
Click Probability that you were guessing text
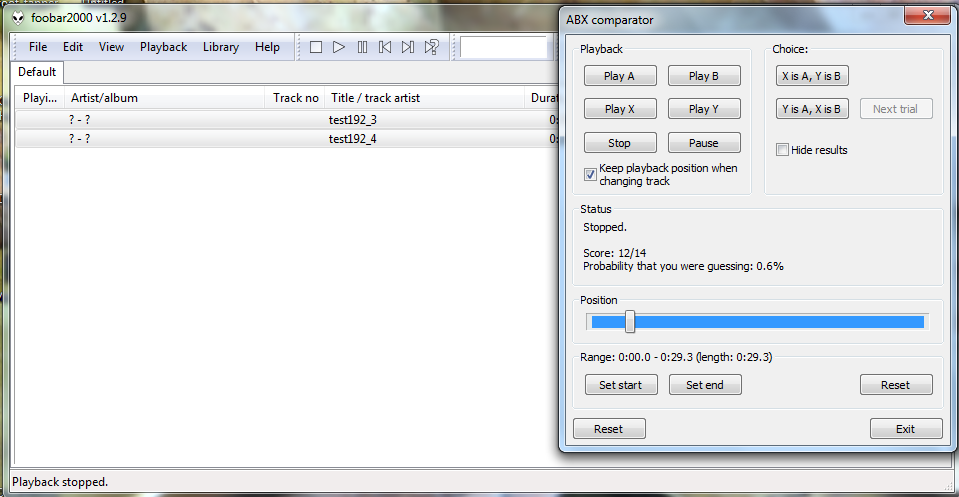[x=683, y=267]
